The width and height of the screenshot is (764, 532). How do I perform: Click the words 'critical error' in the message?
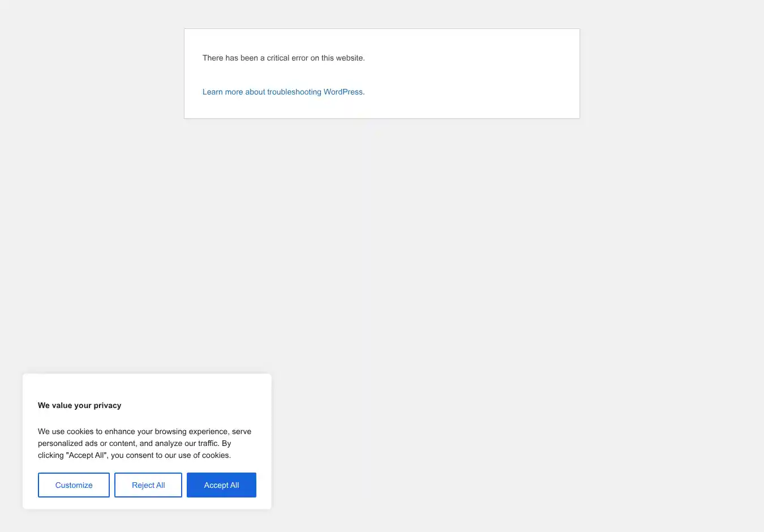[x=287, y=58]
